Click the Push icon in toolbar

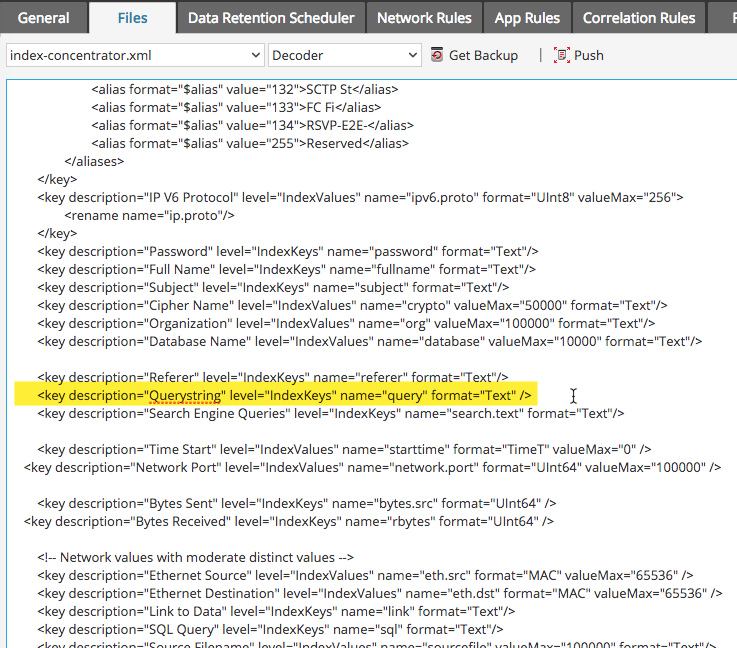coord(562,55)
